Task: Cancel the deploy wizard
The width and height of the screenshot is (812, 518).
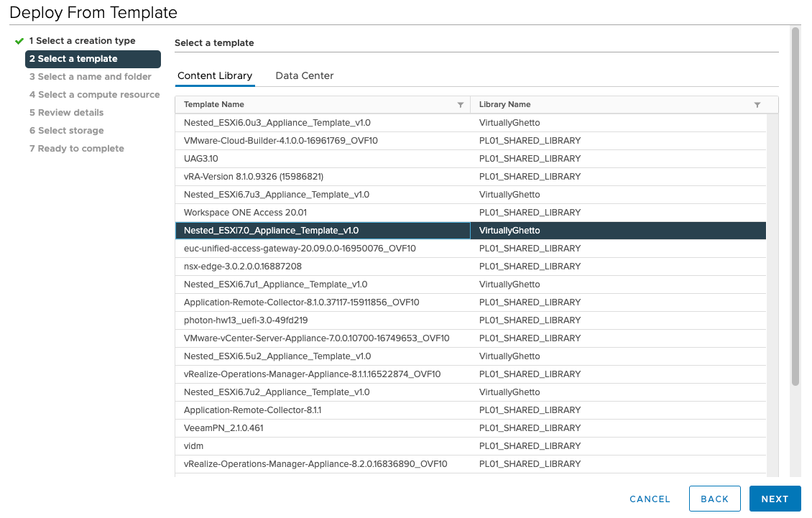Action: tap(650, 499)
